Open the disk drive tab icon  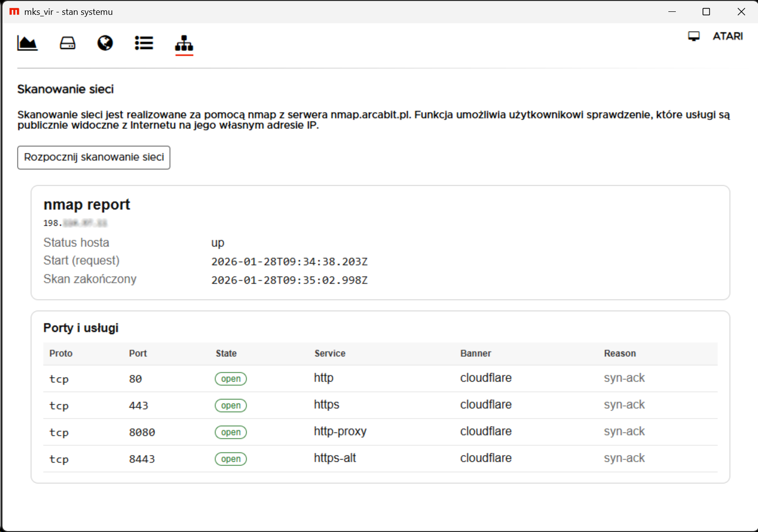pyautogui.click(x=67, y=44)
